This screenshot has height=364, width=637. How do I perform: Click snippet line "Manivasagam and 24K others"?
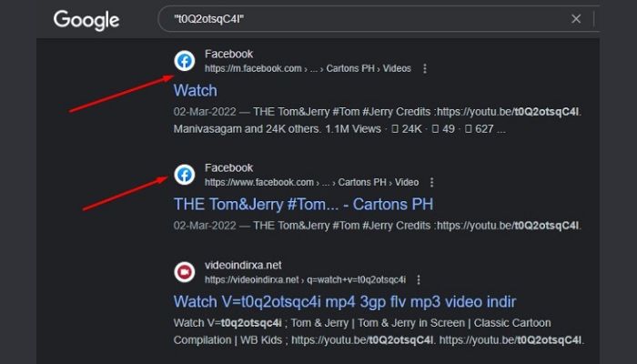pyautogui.click(x=339, y=129)
